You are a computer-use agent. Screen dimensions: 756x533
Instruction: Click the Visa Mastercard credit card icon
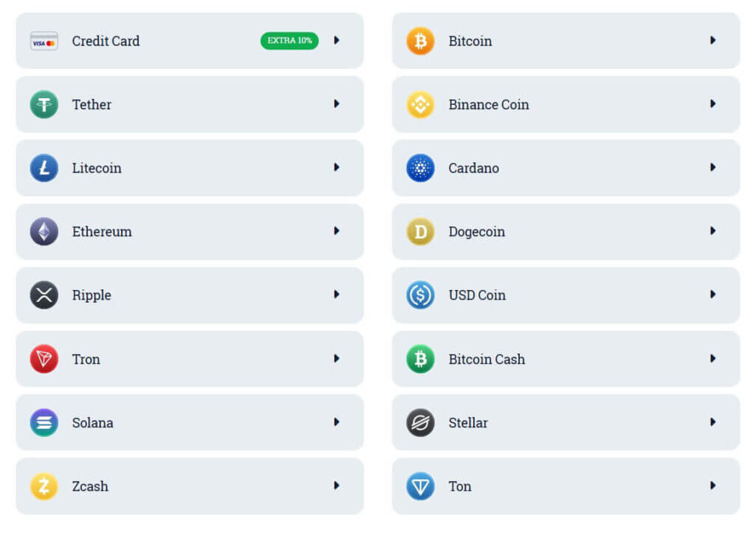coord(43,41)
